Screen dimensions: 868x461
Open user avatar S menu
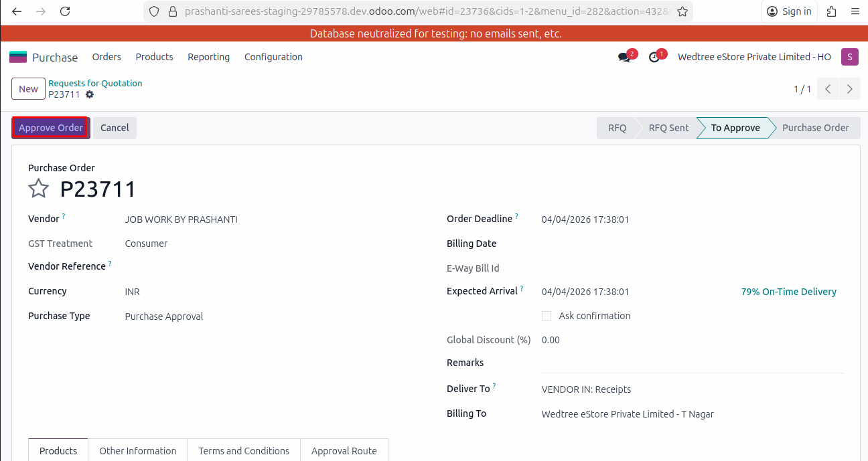coord(849,57)
